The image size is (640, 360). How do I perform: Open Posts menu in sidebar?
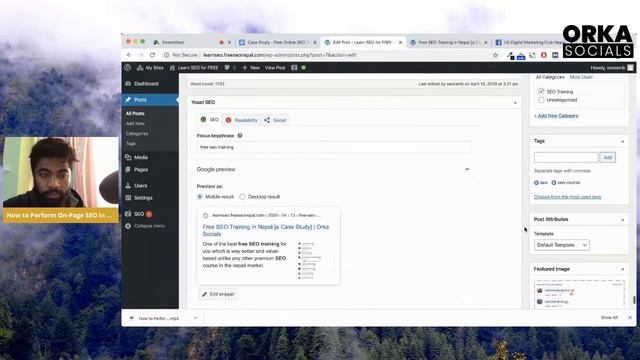tap(150, 100)
